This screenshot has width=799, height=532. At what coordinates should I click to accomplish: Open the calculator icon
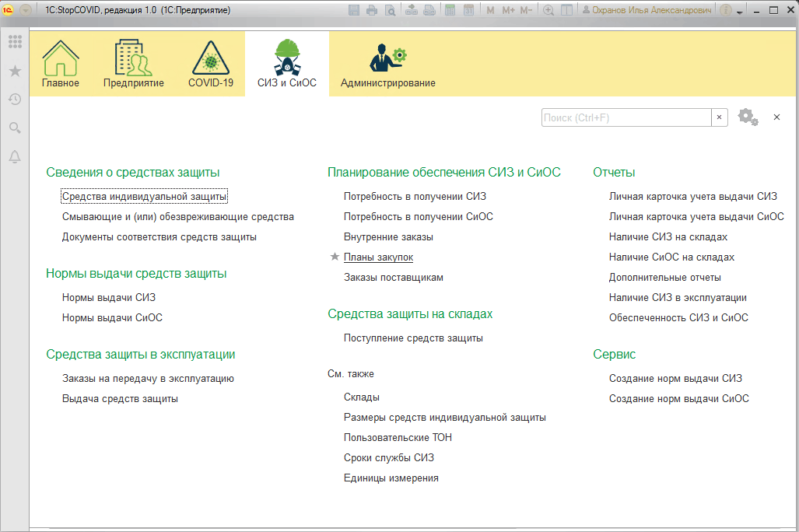click(450, 10)
